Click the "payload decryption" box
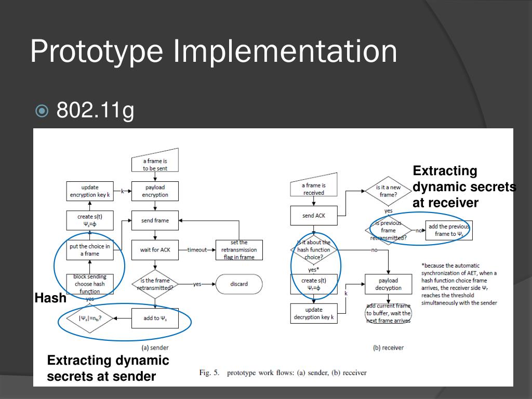532x399 pixels. [x=389, y=284]
